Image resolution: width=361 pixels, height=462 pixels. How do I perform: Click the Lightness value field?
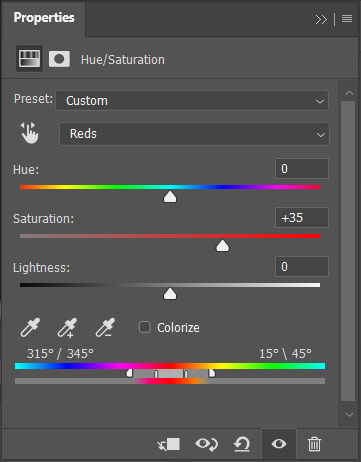[x=302, y=267]
